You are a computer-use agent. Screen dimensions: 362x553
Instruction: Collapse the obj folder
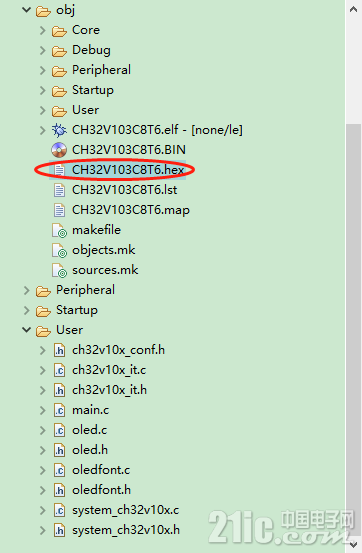[x=26, y=10]
